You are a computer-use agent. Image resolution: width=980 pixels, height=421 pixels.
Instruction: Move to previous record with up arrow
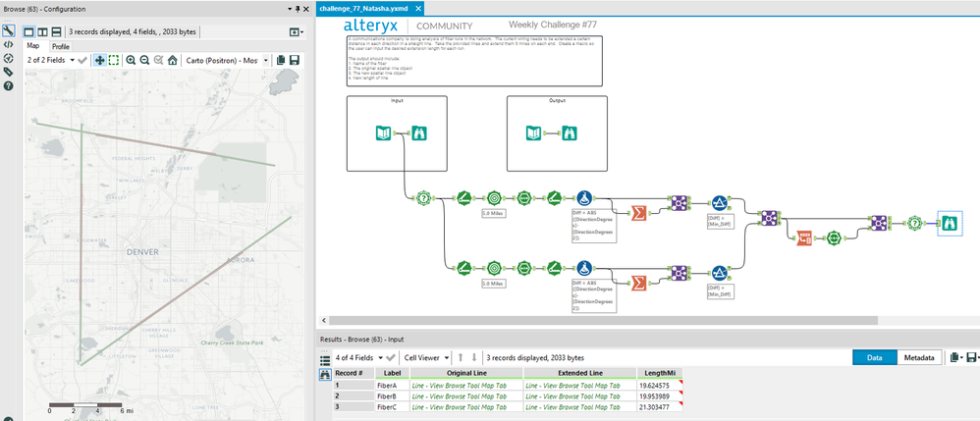(461, 358)
